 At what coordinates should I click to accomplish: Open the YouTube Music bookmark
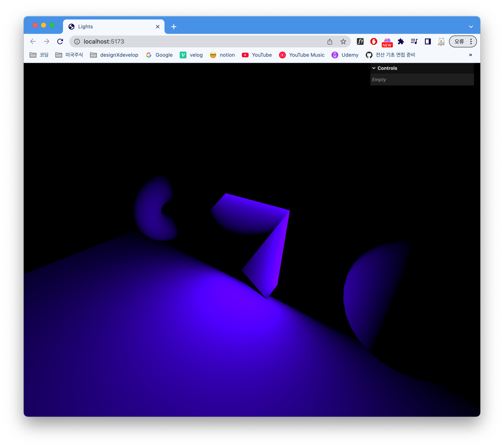pyautogui.click(x=302, y=55)
